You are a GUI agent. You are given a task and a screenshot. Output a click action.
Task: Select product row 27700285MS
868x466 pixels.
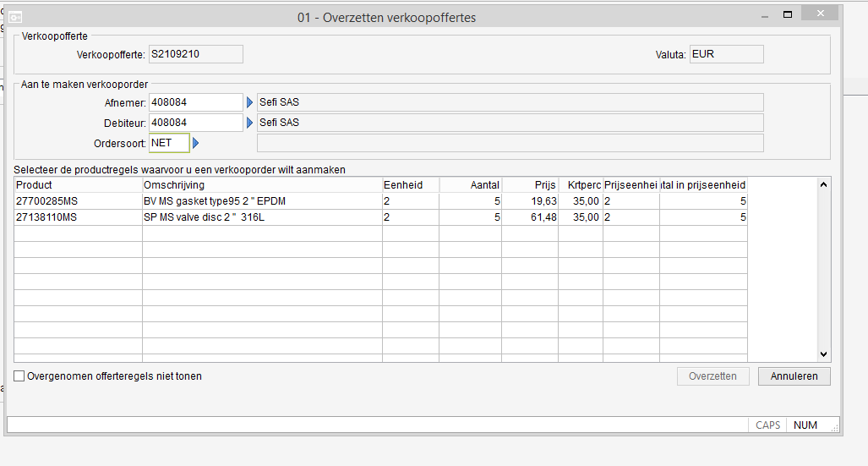[381, 201]
